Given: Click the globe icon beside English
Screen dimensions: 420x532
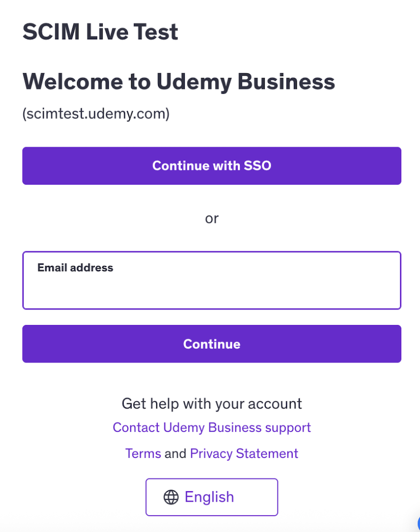Looking at the screenshot, I should 171,497.
